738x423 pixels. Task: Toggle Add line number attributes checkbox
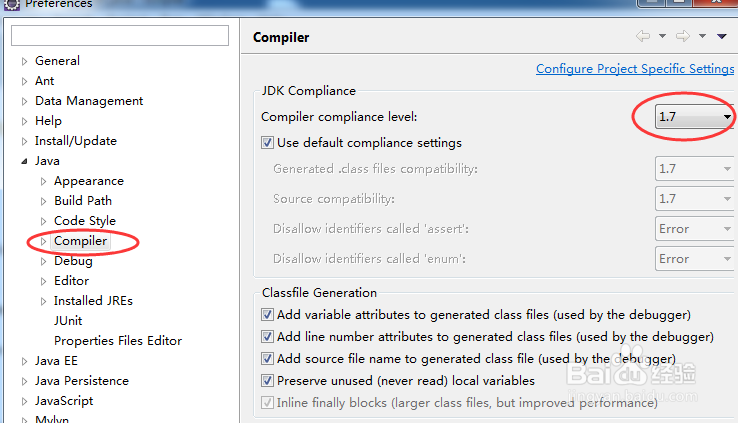267,337
